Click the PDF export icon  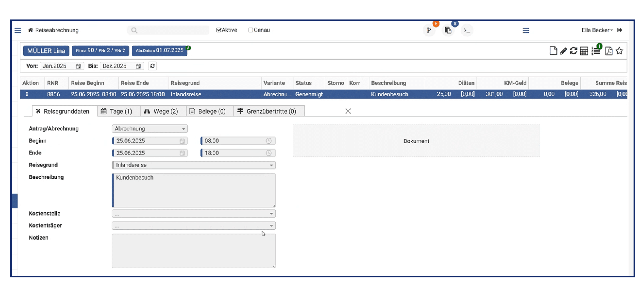tap(609, 51)
